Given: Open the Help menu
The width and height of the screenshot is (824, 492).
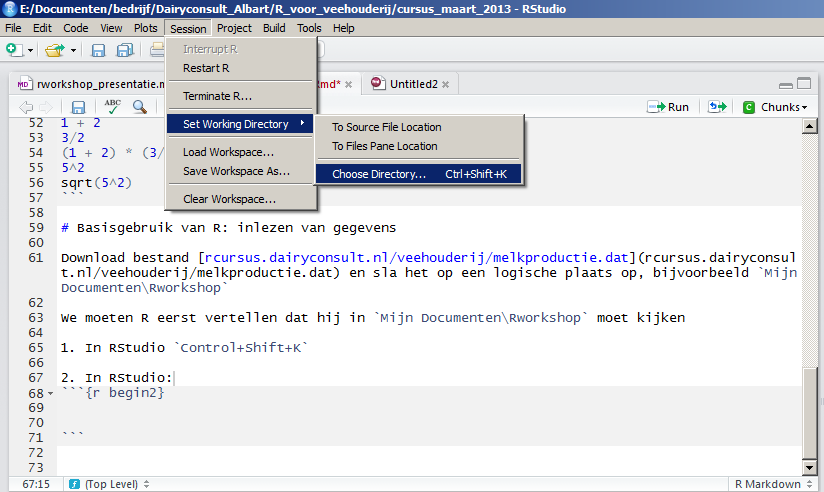Looking at the screenshot, I should [x=343, y=28].
